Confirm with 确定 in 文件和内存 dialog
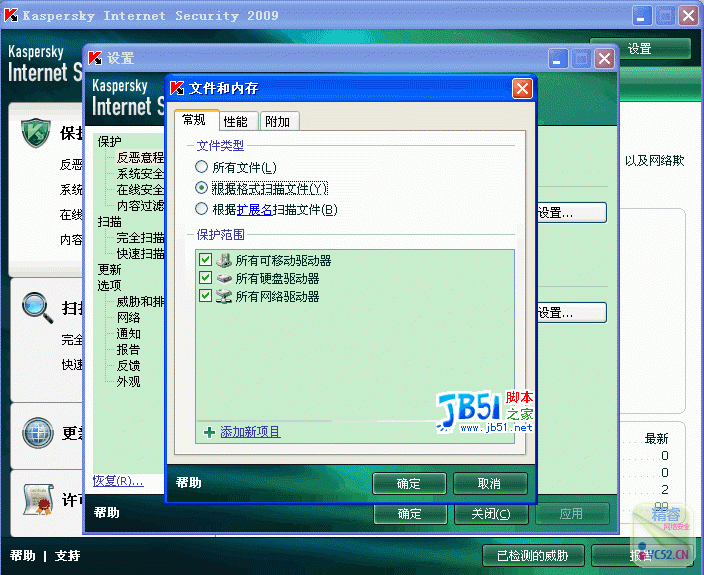704x575 pixels. 409,483
